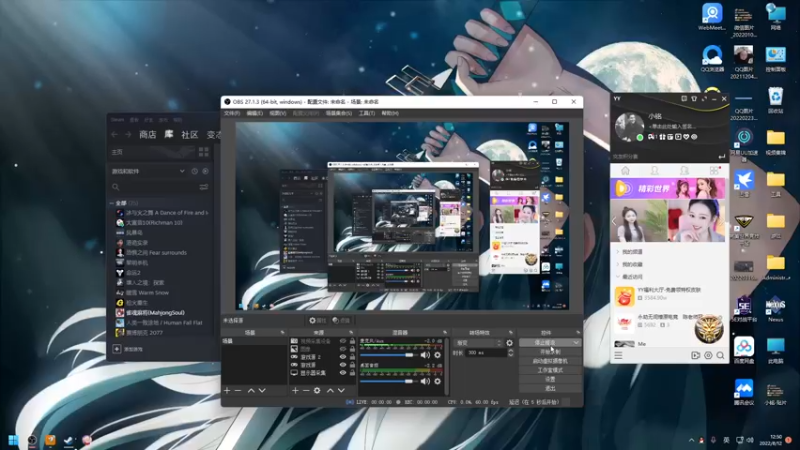Viewport: 800px width, 450px height.
Task: Mute the 麦克风/Aux speaker icon
Action: (425, 355)
